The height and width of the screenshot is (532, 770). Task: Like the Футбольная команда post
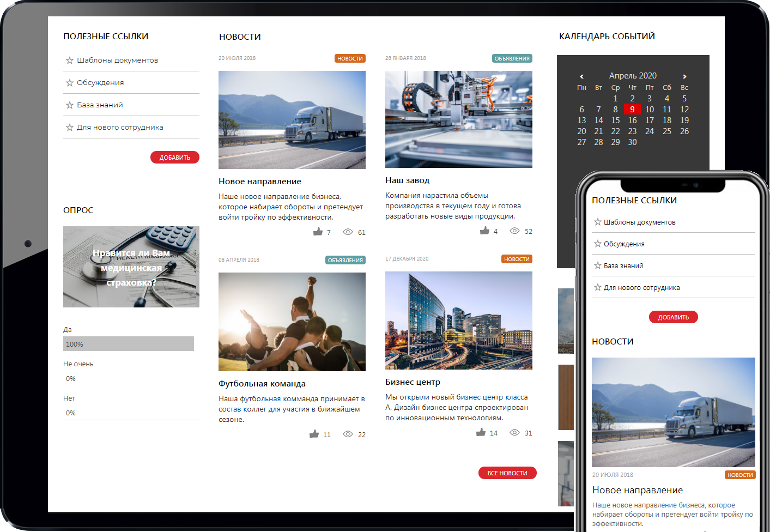[x=314, y=434]
